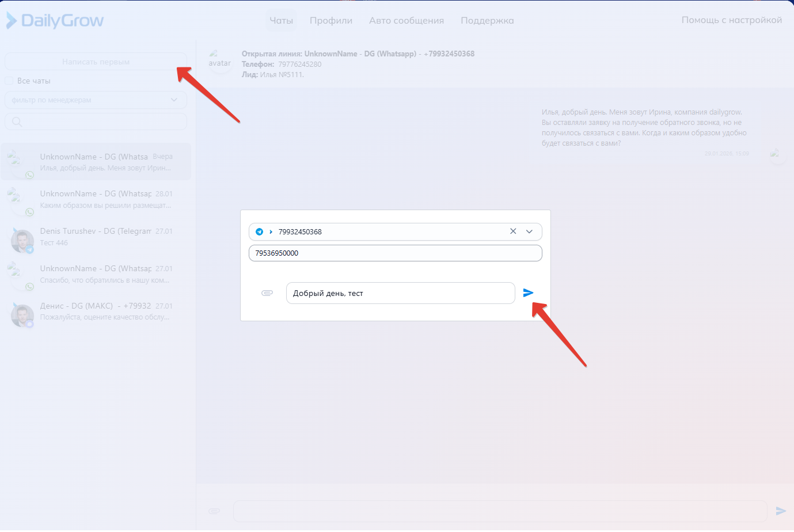Click the DailyGrow logo
Screen dimensions: 794x532
55,21
